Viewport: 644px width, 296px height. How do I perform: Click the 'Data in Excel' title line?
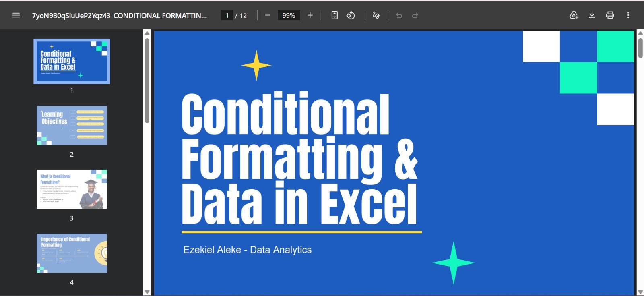pyautogui.click(x=299, y=203)
